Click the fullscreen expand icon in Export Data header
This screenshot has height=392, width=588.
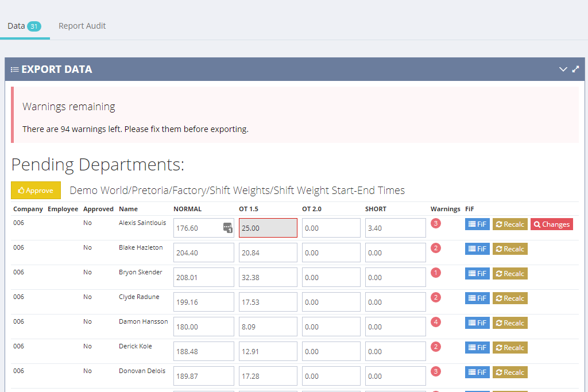tap(576, 69)
